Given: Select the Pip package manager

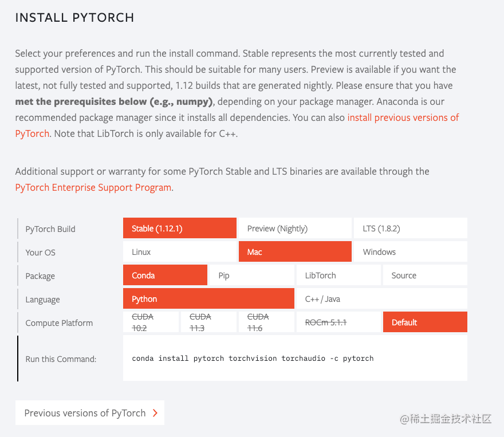Looking at the screenshot, I should point(251,275).
